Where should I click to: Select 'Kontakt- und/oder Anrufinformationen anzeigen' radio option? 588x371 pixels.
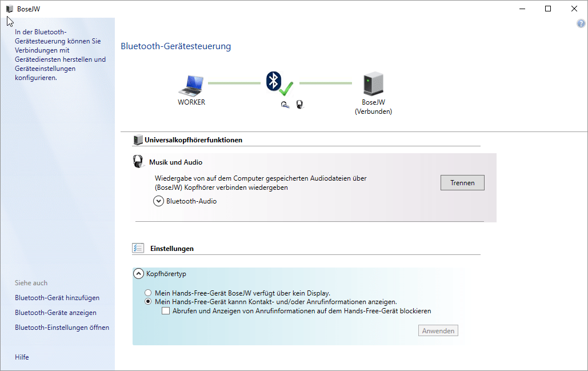point(148,302)
